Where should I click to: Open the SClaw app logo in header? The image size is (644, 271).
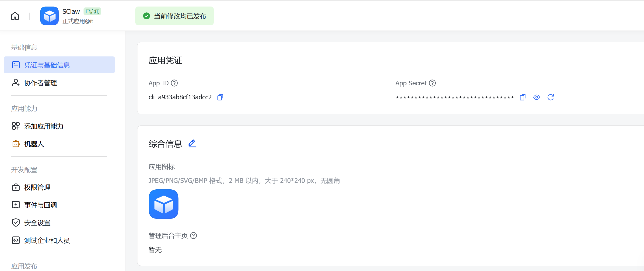click(x=49, y=16)
